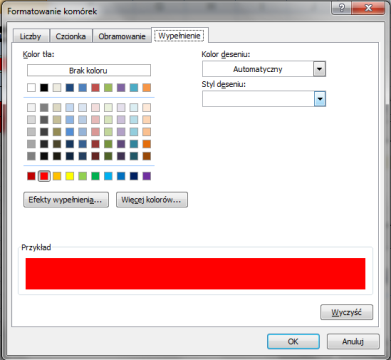Open the Automatyczny pattern color combo box

[264, 69]
